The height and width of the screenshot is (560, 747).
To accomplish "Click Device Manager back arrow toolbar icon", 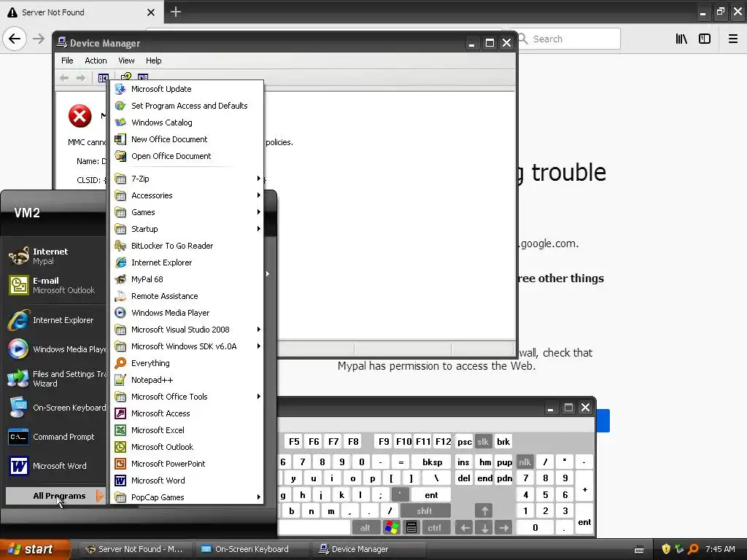I will [64, 78].
